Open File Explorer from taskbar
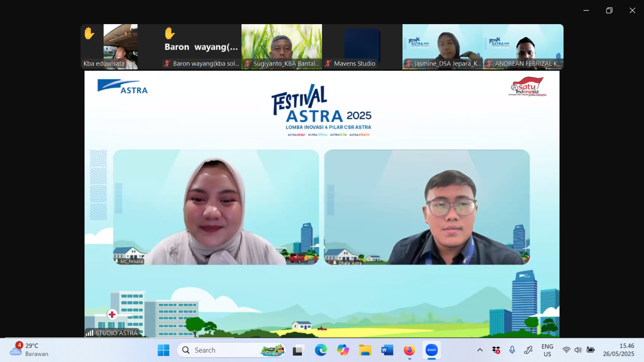 click(x=365, y=350)
